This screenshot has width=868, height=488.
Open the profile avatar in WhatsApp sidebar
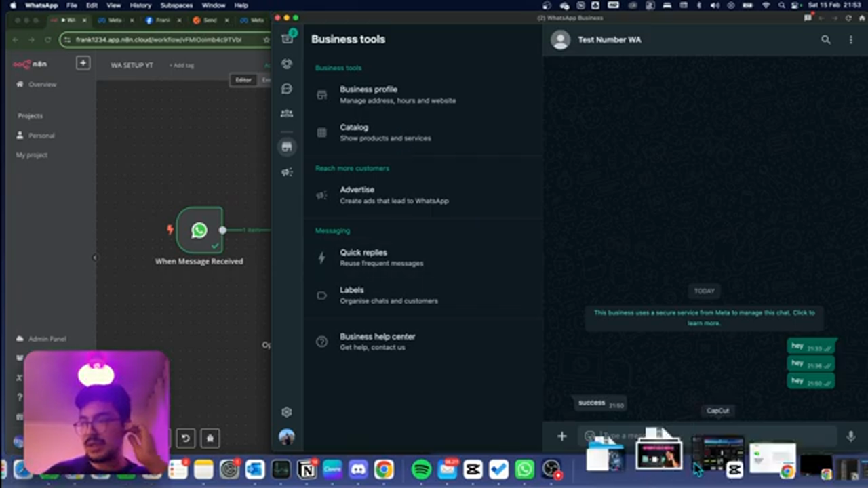pos(287,437)
